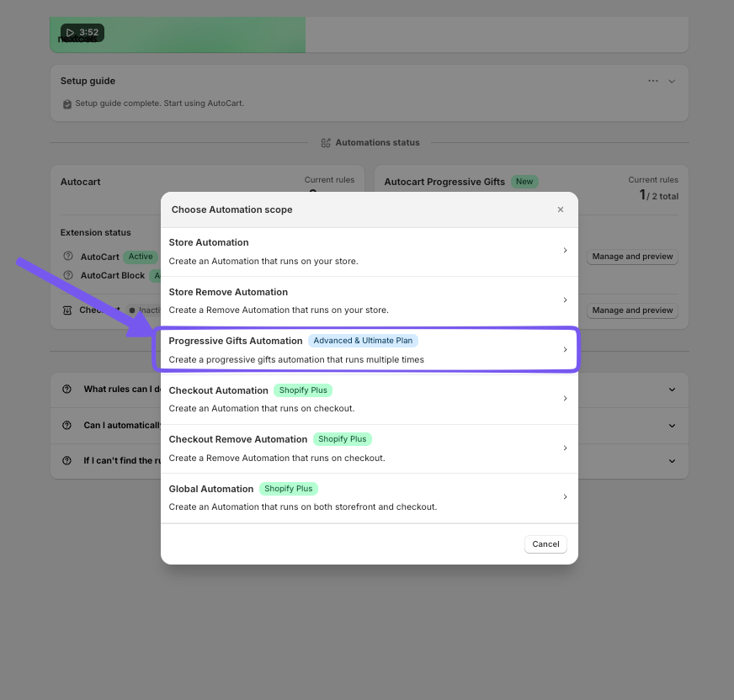
Task: Click chevron on Store Remove Automation row
Action: pyautogui.click(x=565, y=300)
